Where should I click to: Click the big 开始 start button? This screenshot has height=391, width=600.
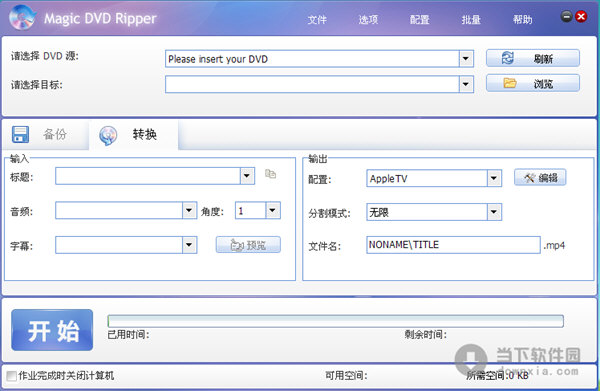[52, 330]
